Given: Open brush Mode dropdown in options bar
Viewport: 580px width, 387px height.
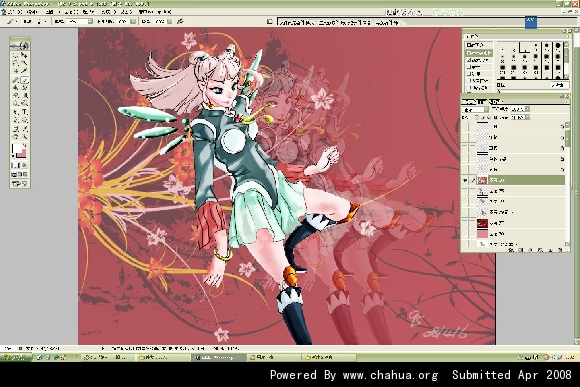Looking at the screenshot, I should tap(90, 21).
